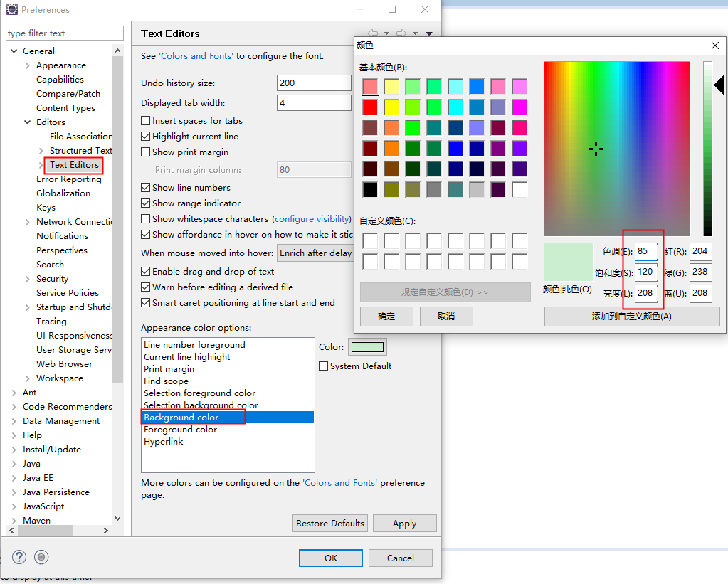This screenshot has height=584, width=728.
Task: Click the forward navigation arrow in Preferences header
Action: pyautogui.click(x=401, y=33)
